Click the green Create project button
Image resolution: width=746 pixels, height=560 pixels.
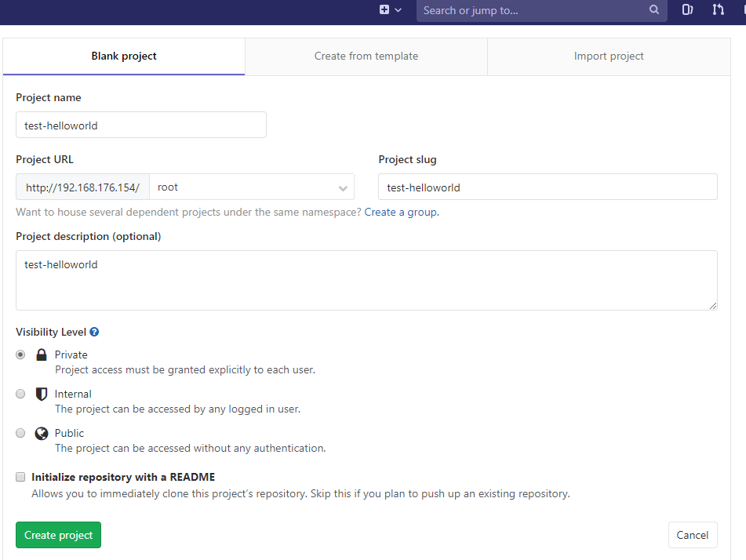point(58,535)
